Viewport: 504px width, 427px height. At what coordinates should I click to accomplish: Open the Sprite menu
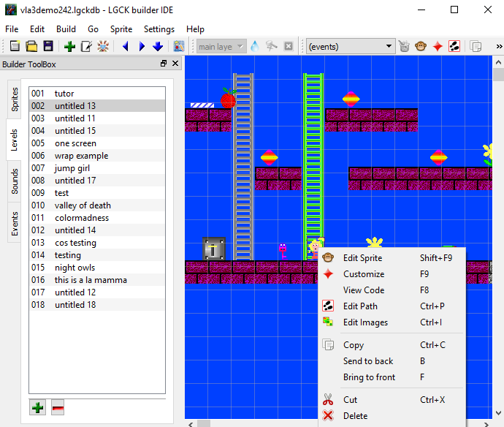tap(121, 29)
